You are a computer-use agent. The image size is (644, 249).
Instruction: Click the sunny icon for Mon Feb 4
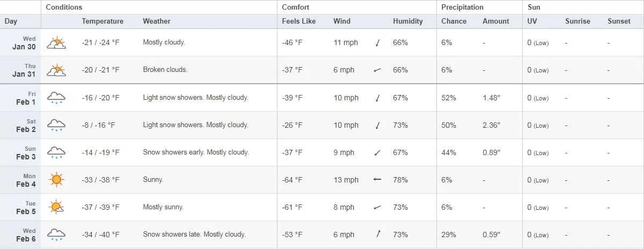[x=56, y=180]
